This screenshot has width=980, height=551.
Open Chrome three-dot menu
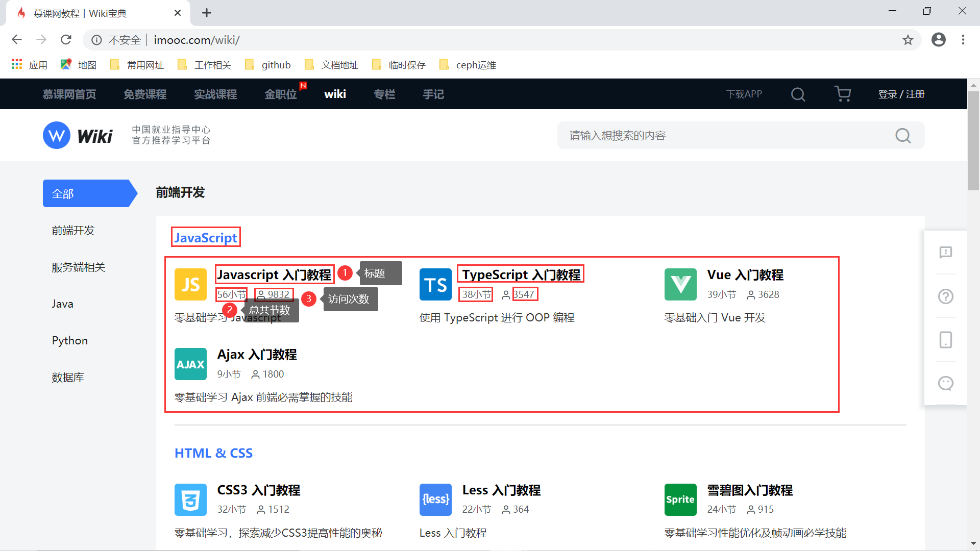[963, 40]
